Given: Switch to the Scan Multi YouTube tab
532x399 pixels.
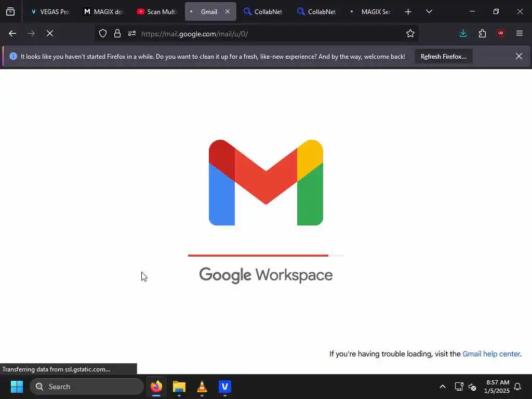Looking at the screenshot, I should coord(156,11).
